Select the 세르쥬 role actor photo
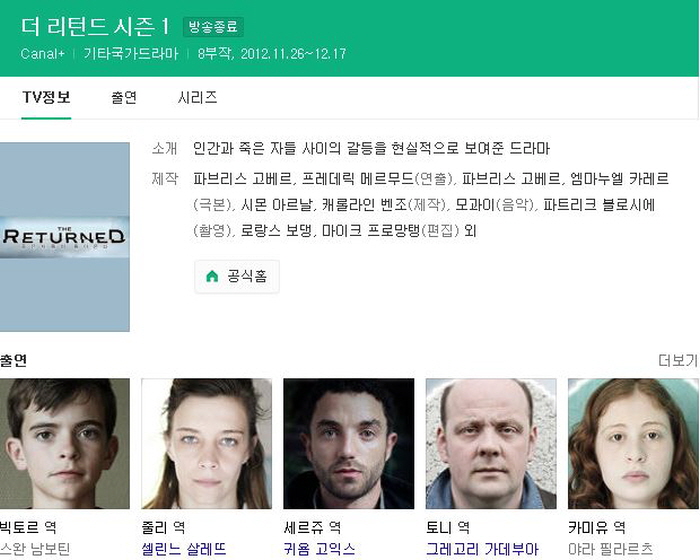The image size is (700, 560). [x=349, y=443]
